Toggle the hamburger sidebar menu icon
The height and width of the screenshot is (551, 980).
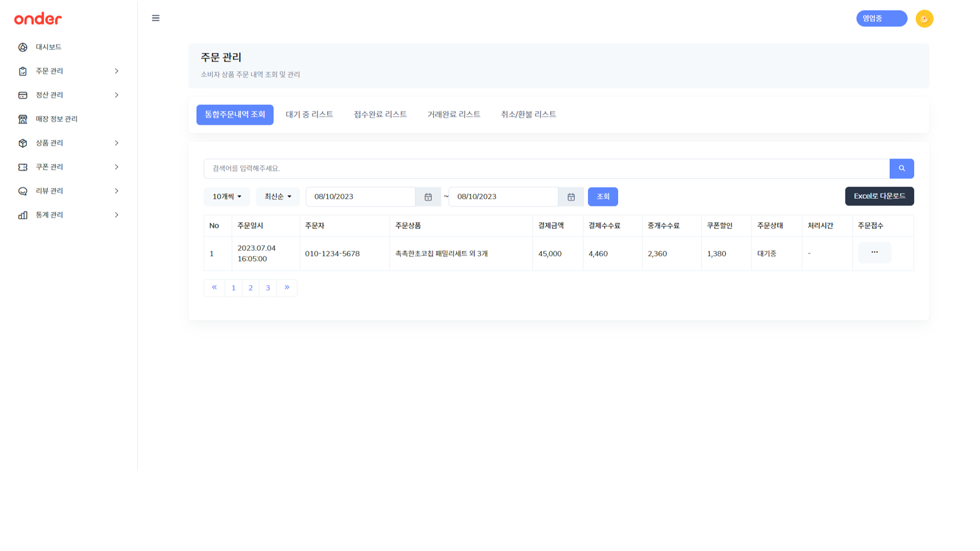(155, 18)
